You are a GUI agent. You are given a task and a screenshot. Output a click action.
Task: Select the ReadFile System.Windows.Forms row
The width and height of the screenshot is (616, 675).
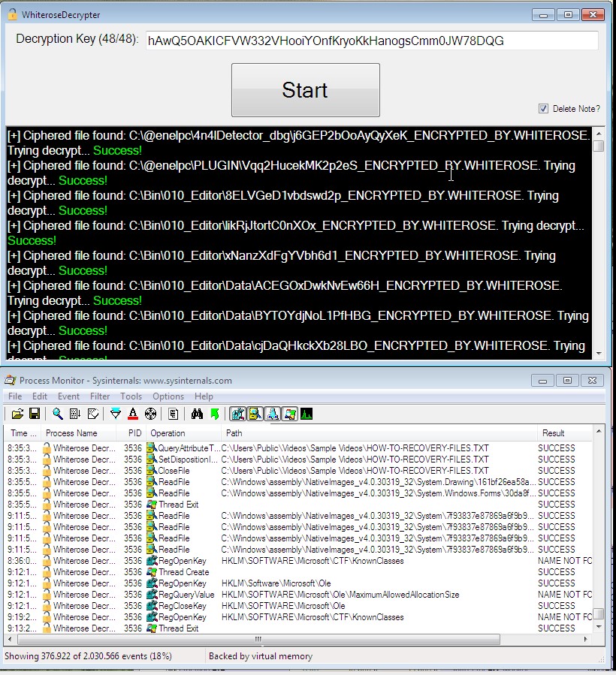298,493
